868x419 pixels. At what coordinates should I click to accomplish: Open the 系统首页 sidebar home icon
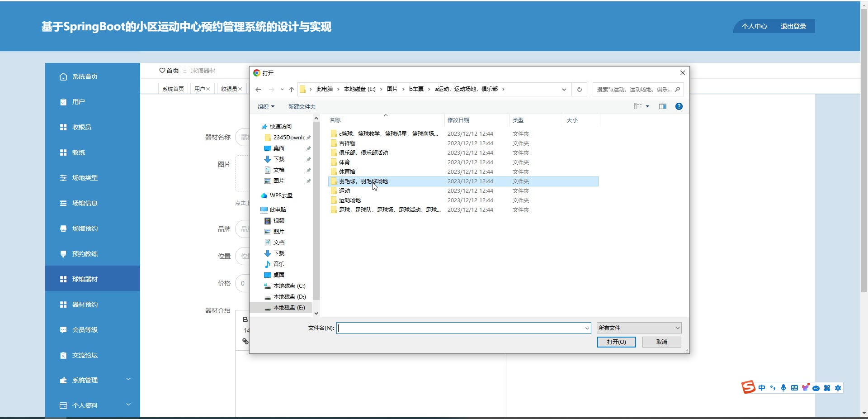63,76
